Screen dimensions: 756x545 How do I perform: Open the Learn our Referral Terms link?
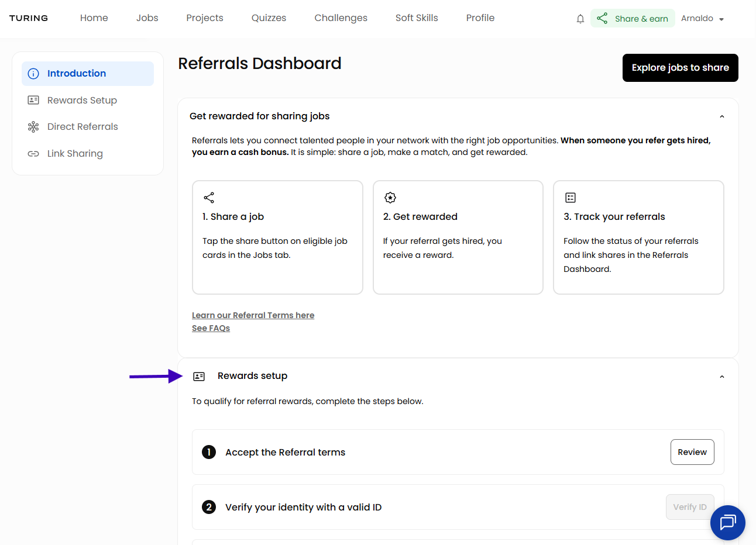coord(253,315)
